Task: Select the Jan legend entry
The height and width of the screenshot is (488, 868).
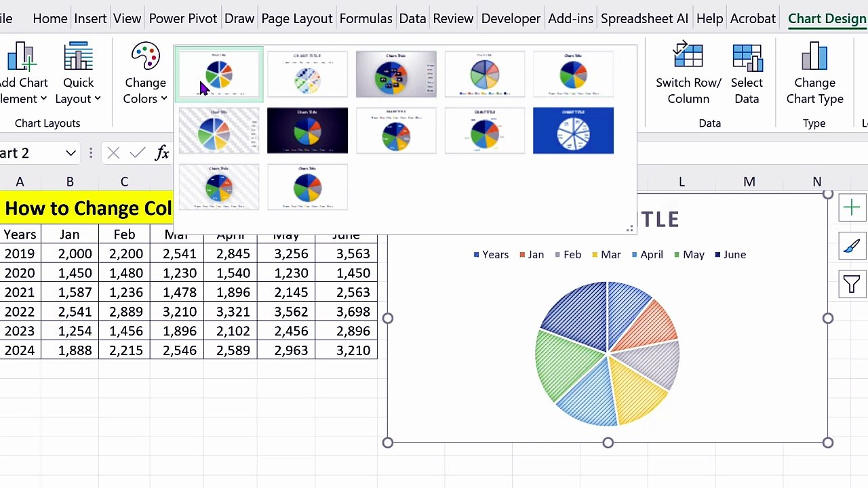Action: 532,255
